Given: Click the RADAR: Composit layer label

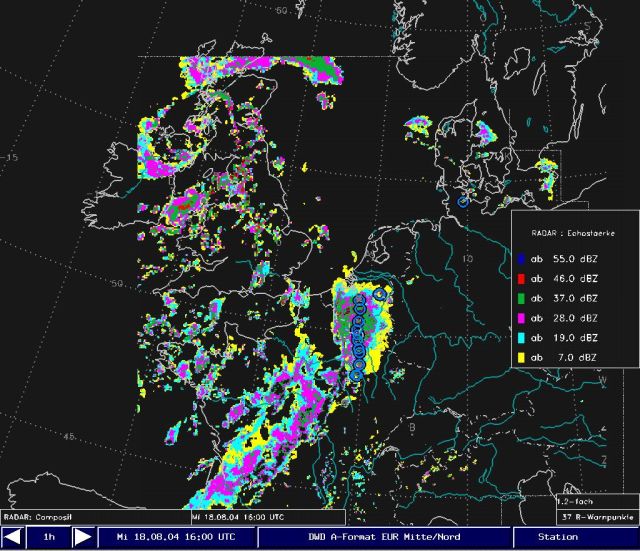Looking at the screenshot, I should click(36, 517).
